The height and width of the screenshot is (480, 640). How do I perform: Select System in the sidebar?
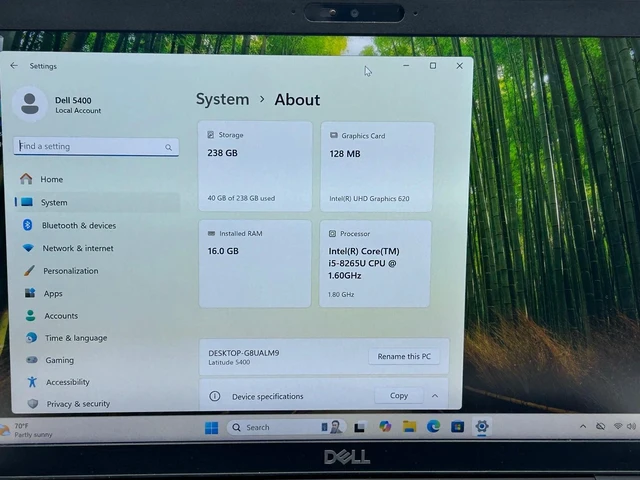(x=97, y=202)
